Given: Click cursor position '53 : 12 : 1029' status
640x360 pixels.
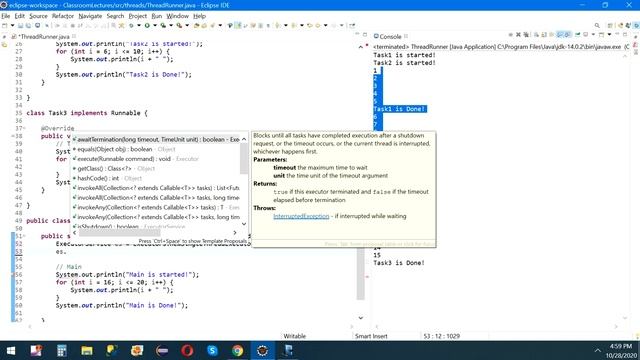Looking at the screenshot, I should (x=442, y=336).
